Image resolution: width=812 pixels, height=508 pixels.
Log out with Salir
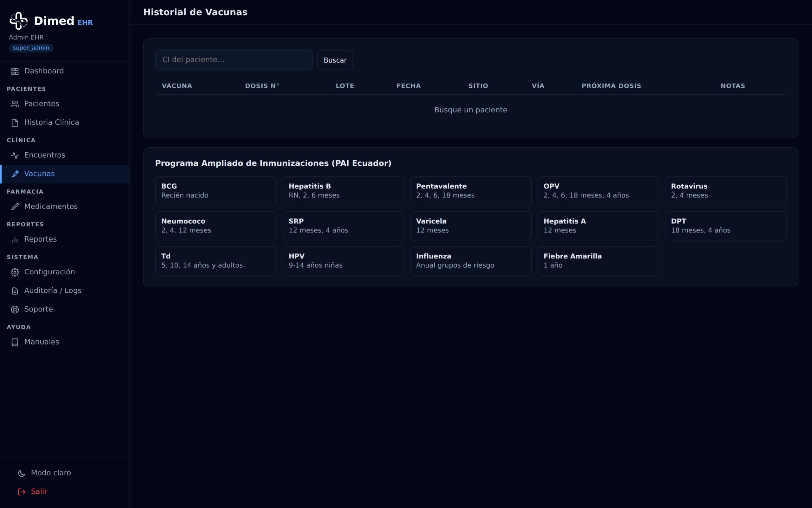tap(65, 491)
